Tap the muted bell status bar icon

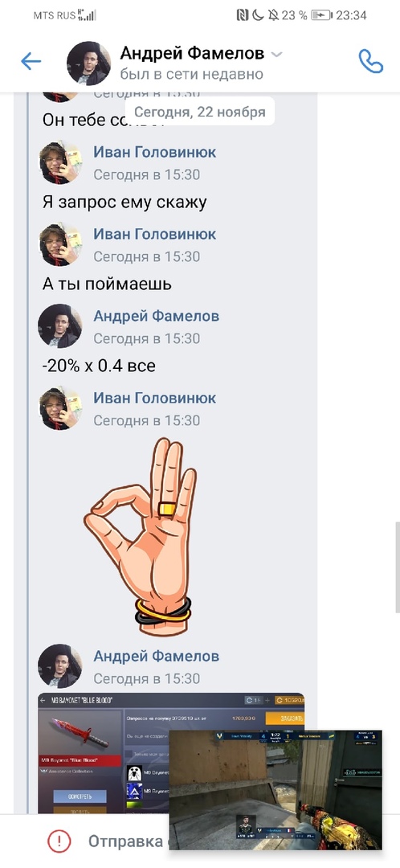(273, 15)
